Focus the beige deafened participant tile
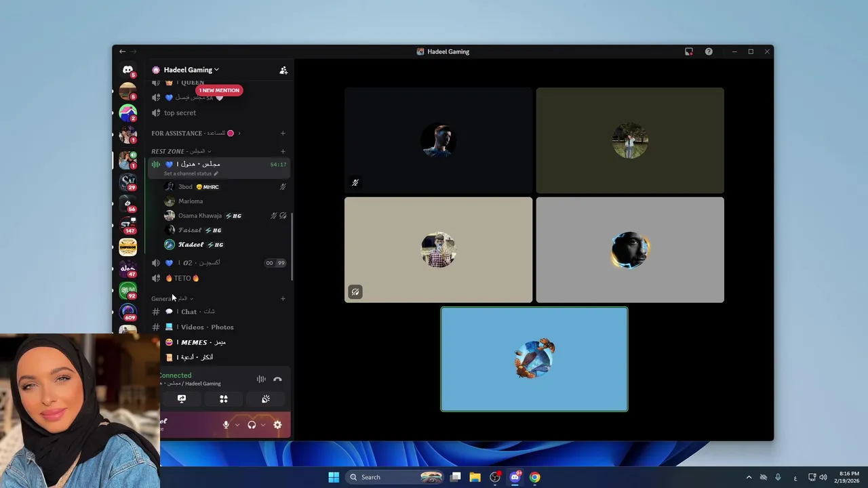 click(438, 250)
